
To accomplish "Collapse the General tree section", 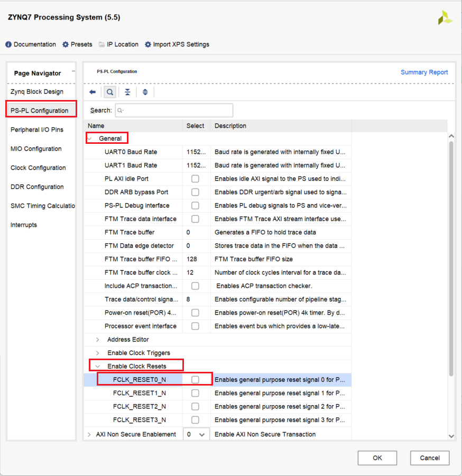I will (89, 139).
